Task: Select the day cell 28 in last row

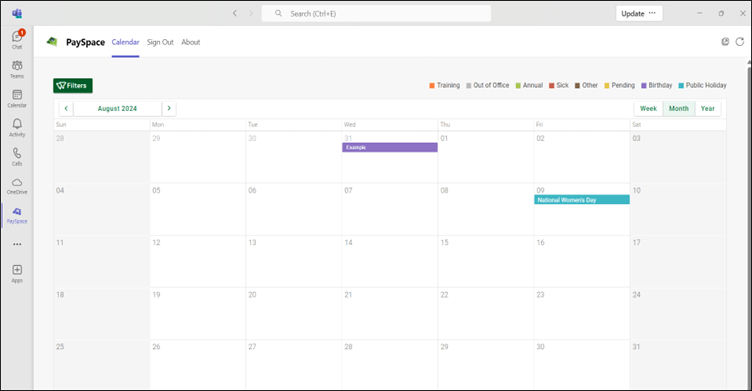Action: click(389, 365)
